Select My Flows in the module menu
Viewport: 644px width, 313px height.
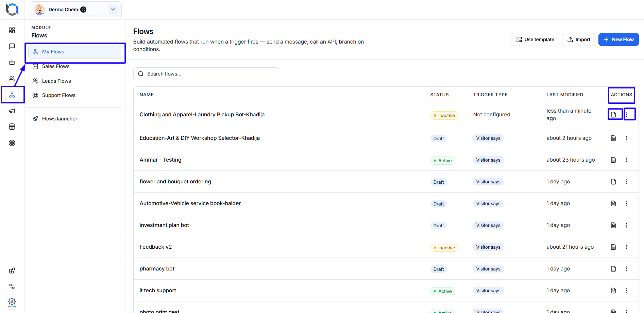pyautogui.click(x=75, y=52)
